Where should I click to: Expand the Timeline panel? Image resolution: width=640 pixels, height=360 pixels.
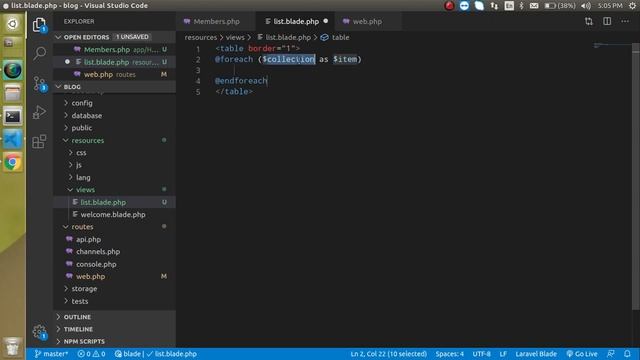115,329
